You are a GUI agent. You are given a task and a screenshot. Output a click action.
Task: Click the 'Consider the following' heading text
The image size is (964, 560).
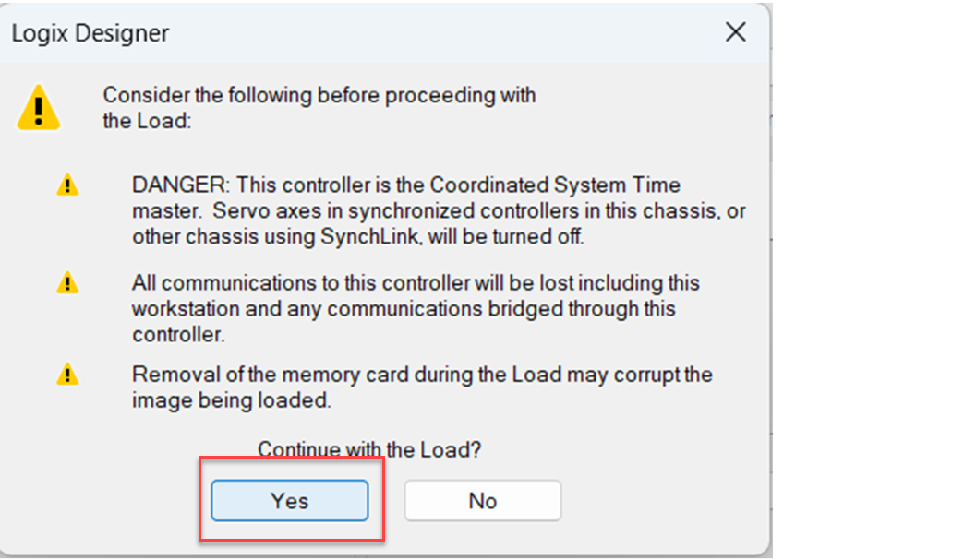(x=319, y=95)
